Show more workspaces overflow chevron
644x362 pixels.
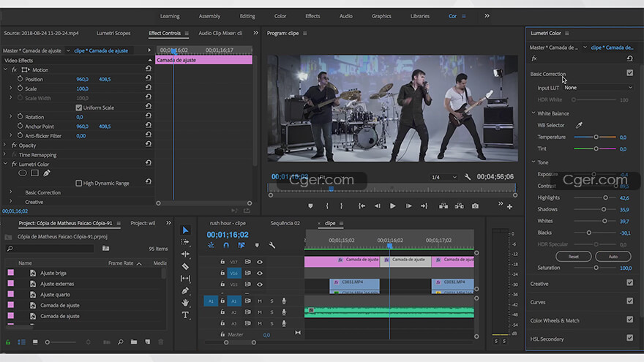tap(487, 16)
